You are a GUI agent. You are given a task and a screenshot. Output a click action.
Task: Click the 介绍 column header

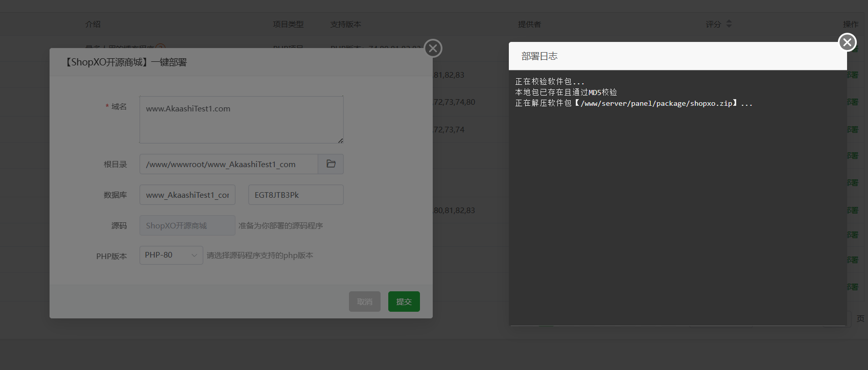[93, 24]
